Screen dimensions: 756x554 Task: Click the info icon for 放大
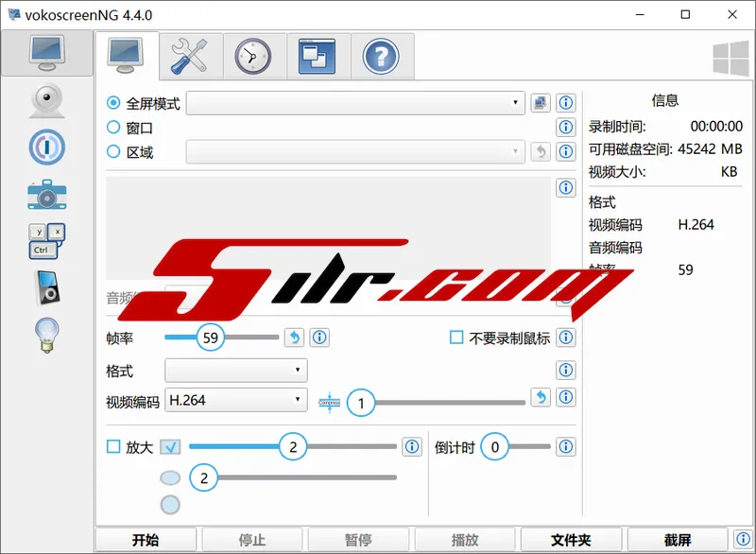coord(412,446)
